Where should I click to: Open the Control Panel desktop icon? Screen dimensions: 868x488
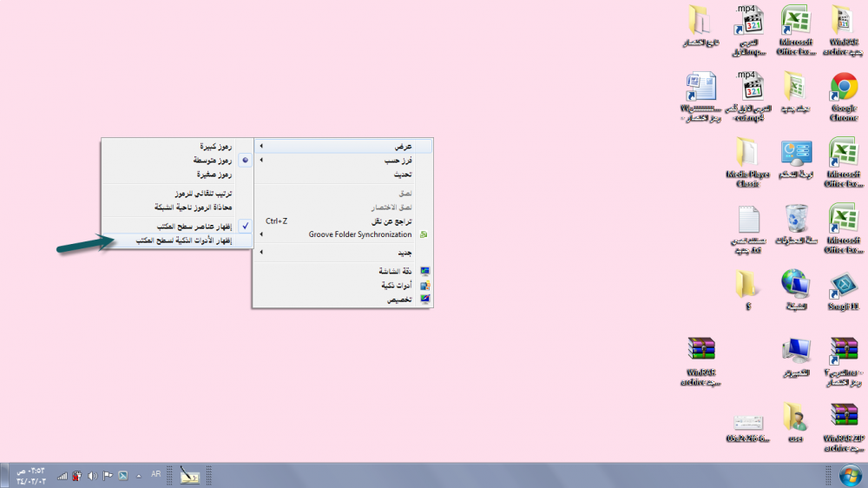coord(795,155)
